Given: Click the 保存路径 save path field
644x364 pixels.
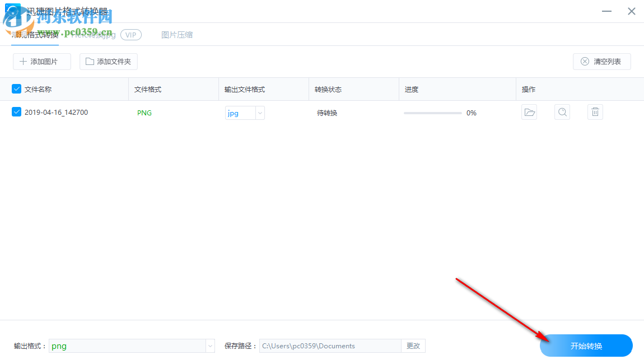Looking at the screenshot, I should pos(330,346).
